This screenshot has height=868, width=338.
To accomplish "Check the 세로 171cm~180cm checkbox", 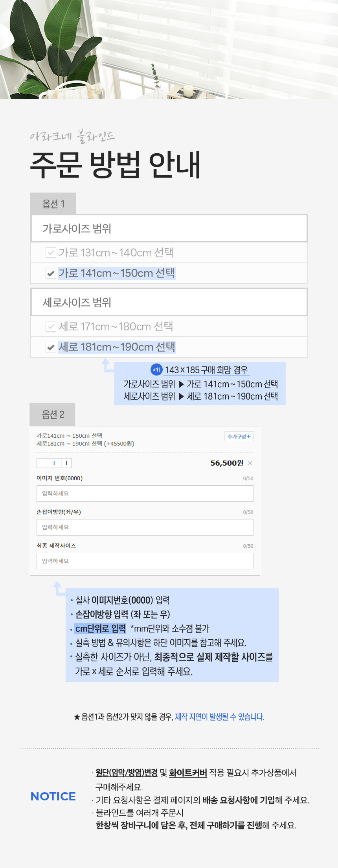I will tap(51, 326).
